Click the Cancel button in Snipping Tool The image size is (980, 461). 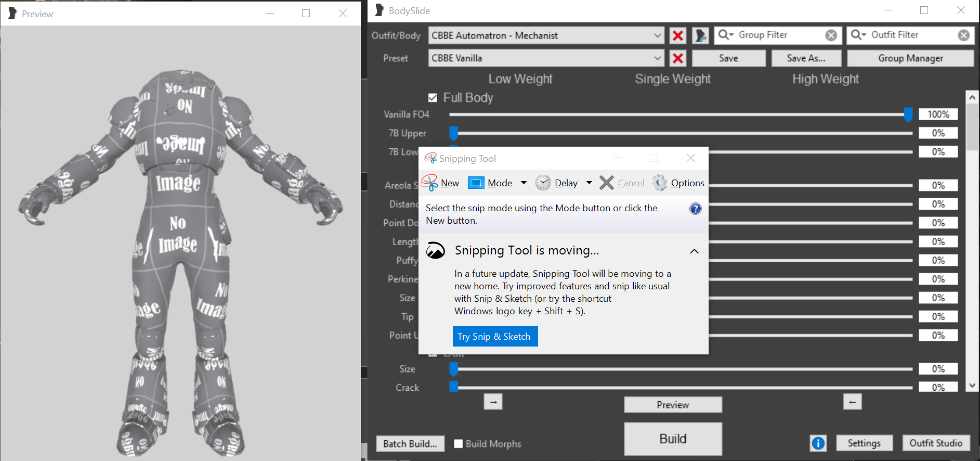click(x=622, y=183)
